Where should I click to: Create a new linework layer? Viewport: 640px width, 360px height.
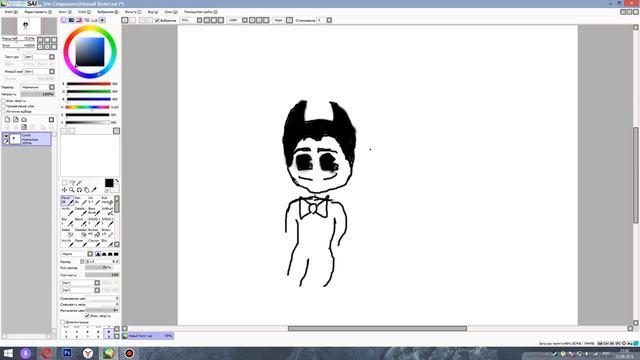[16, 120]
